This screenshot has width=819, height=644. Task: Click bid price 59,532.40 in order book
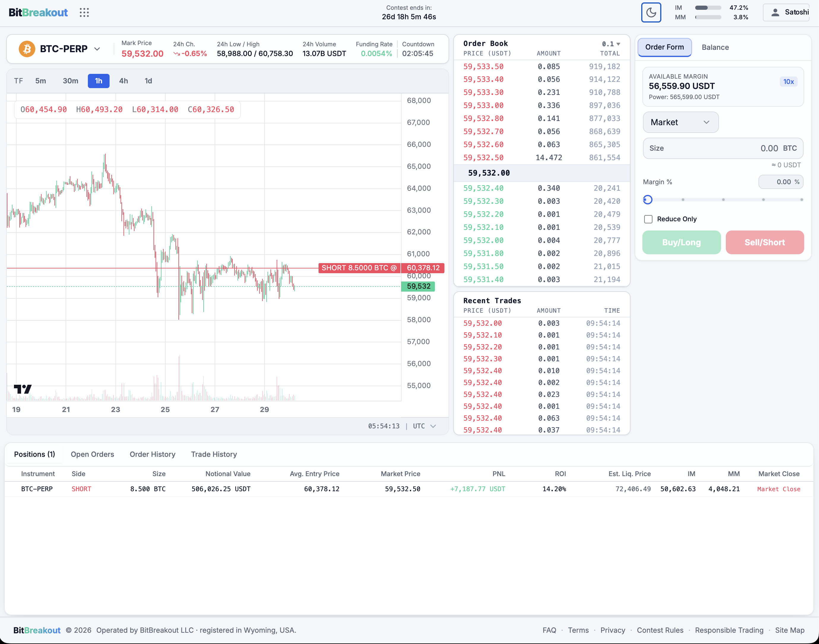click(483, 188)
